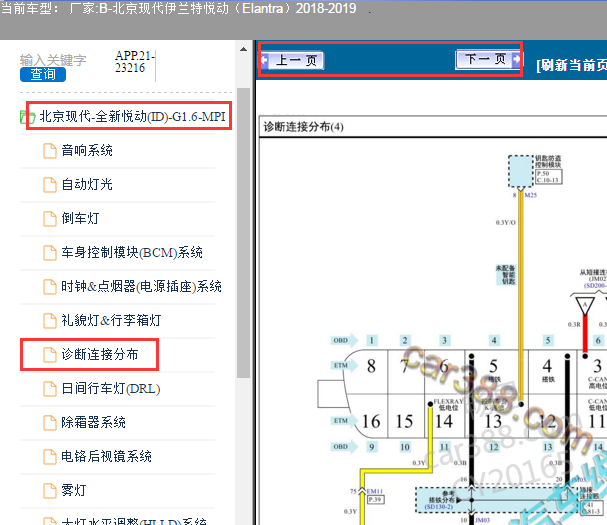The image size is (607, 525).
Task: Click the (SD130-2) reference link
Action: coord(439,506)
